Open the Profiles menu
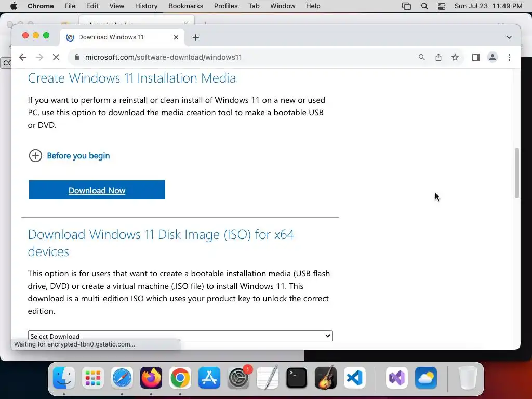Viewport: 532px width, 399px height. (x=225, y=6)
